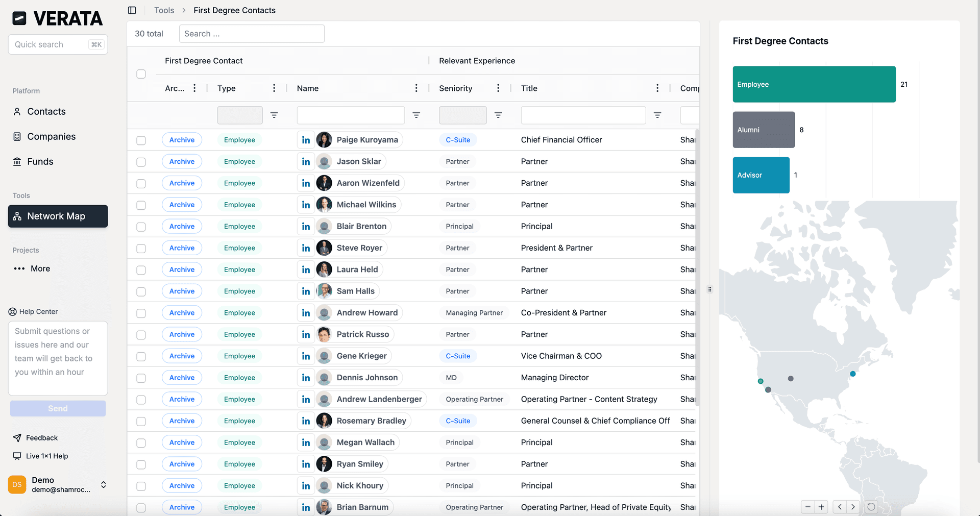The image size is (980, 516).
Task: Click the map zoom in plus icon
Action: click(821, 507)
